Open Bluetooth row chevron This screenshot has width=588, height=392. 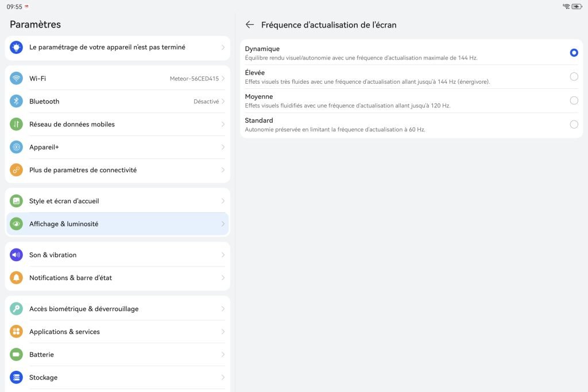pyautogui.click(x=223, y=102)
